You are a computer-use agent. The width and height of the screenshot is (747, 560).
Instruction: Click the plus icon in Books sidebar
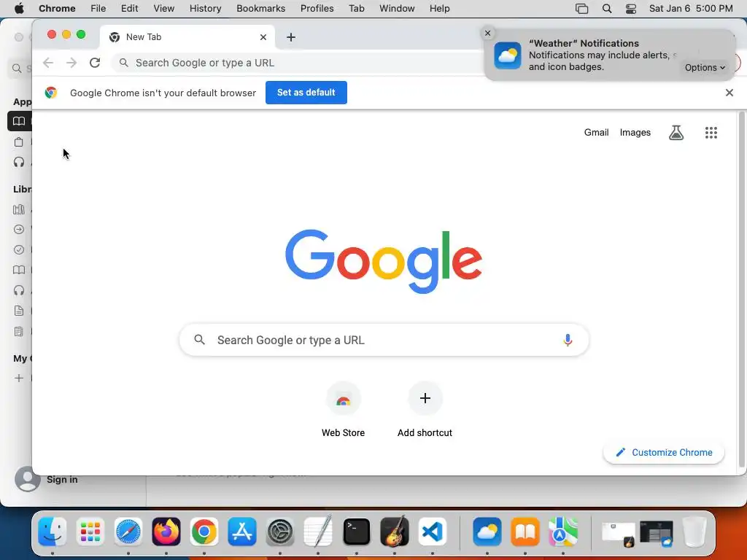point(18,378)
